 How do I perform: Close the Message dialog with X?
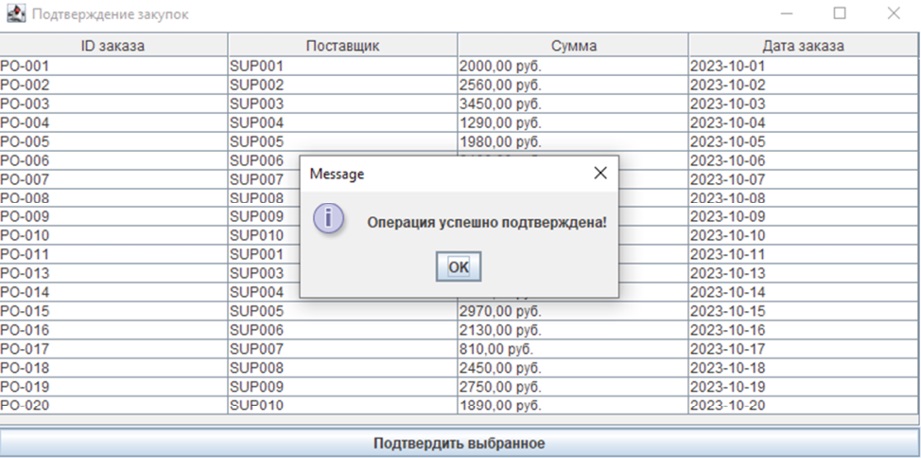600,173
